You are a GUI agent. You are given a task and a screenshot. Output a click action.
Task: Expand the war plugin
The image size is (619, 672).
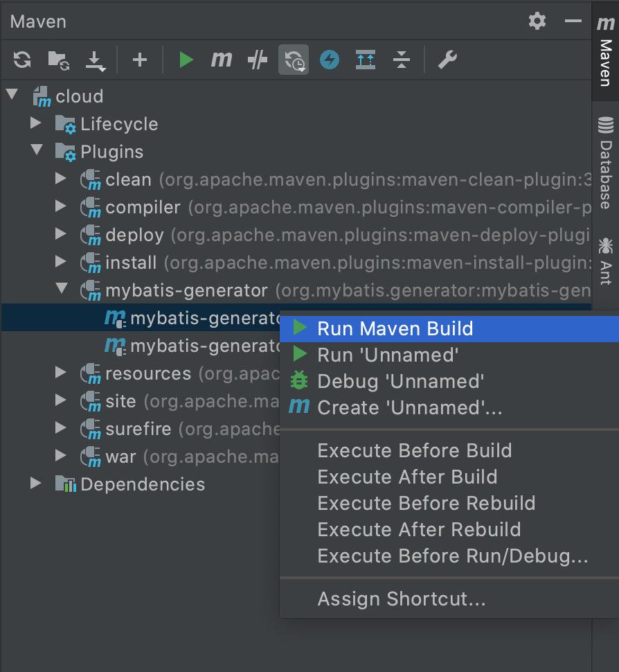61,456
